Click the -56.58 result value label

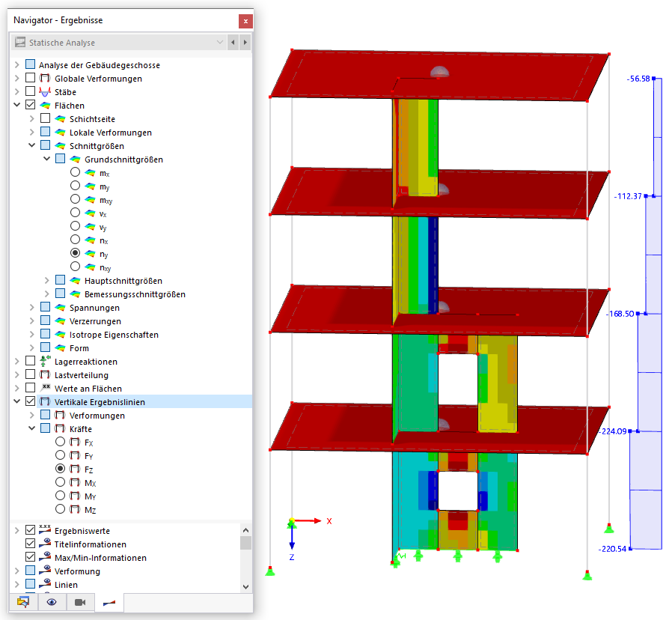click(x=638, y=79)
